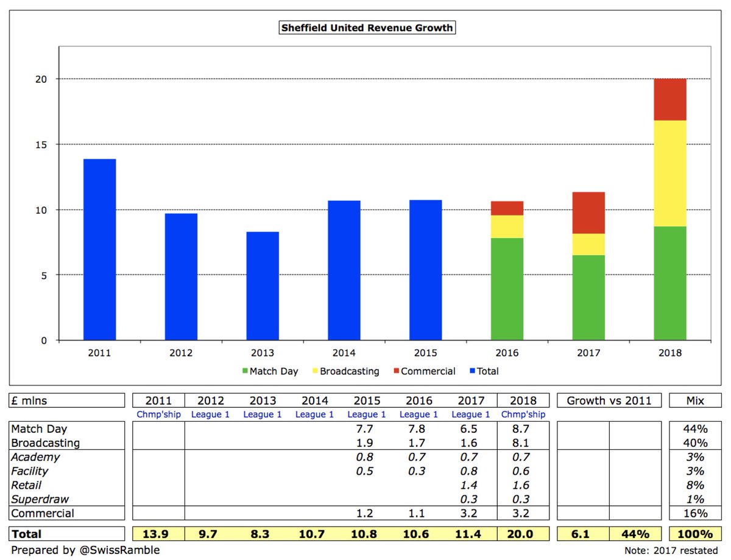731x560 pixels.
Task: Click the blue 2013 total bar
Action: click(263, 286)
